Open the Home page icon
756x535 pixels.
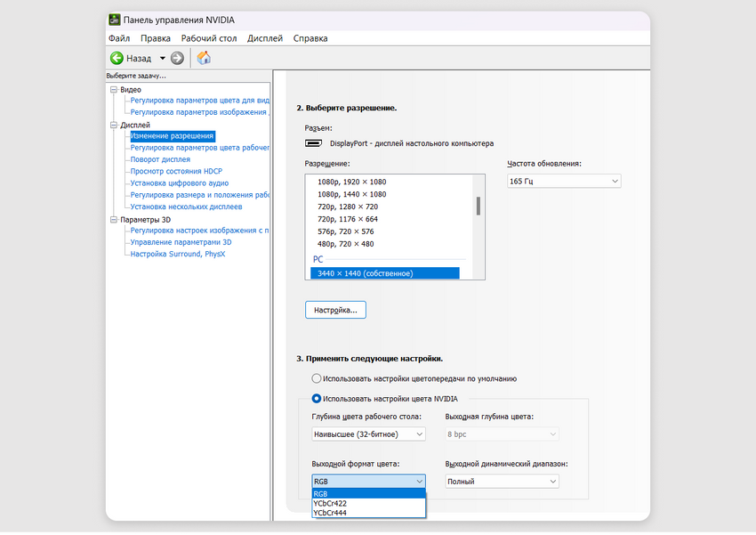pyautogui.click(x=204, y=59)
